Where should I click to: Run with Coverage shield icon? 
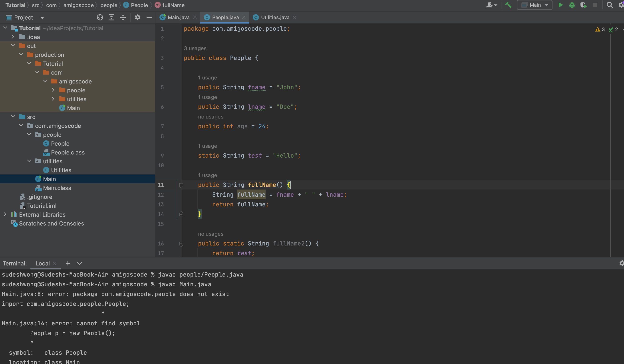[x=583, y=5]
